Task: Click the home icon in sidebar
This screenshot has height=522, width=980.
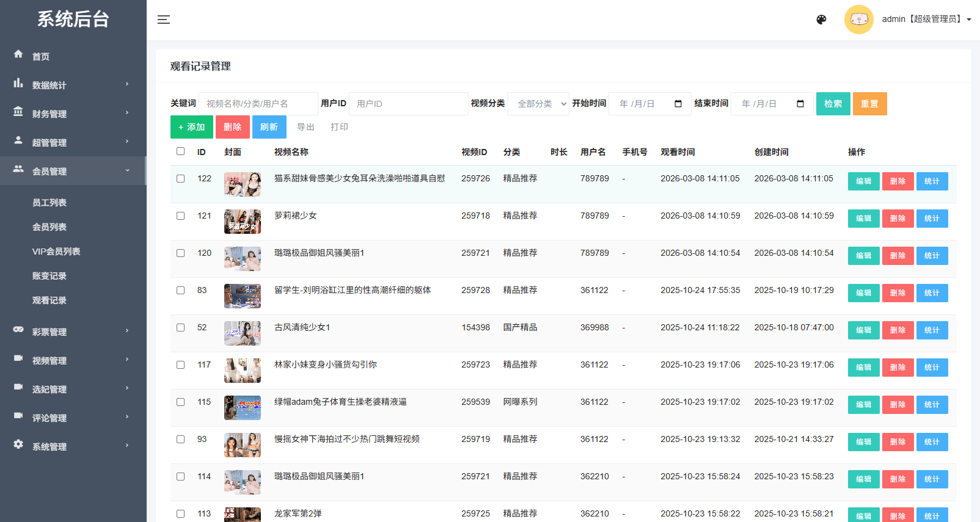Action: (18, 54)
